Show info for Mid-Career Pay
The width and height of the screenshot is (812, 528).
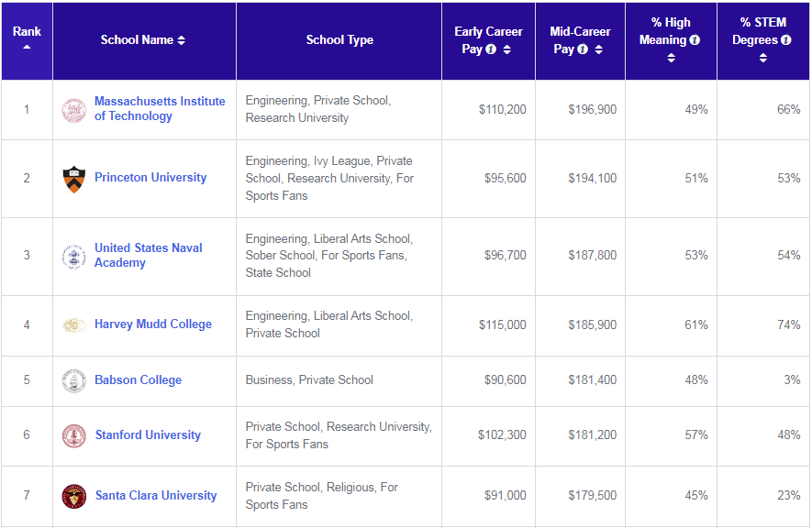pyautogui.click(x=583, y=49)
